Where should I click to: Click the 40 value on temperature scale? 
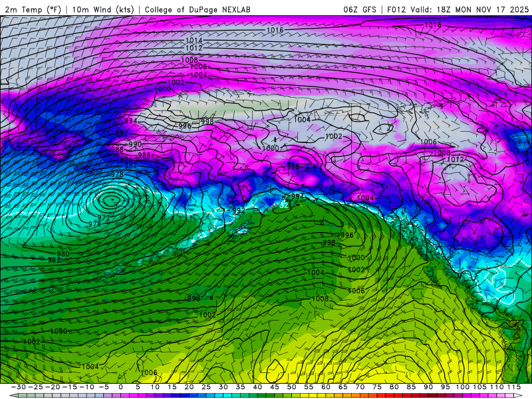(257, 387)
